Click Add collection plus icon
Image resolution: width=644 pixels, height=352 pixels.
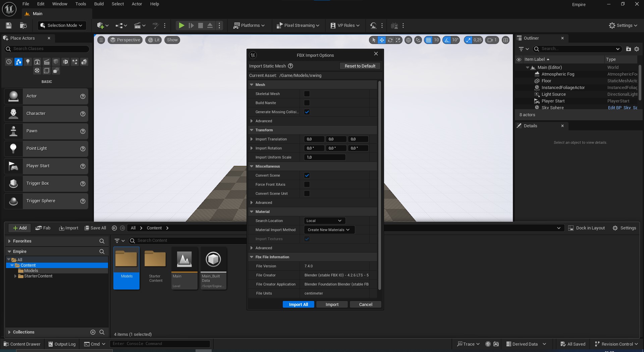(93, 332)
